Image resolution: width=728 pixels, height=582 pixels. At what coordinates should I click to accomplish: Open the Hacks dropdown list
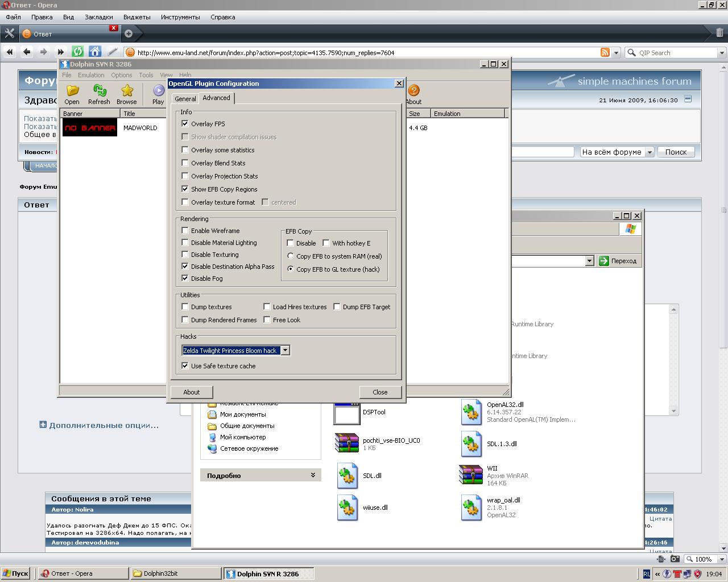coord(286,351)
